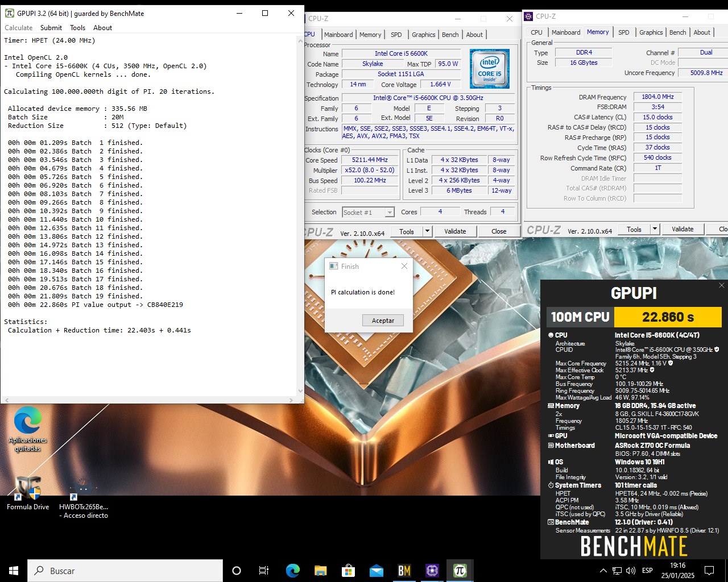The image size is (728, 582).
Task: Click the Buscar taskbar search box
Action: 125,571
